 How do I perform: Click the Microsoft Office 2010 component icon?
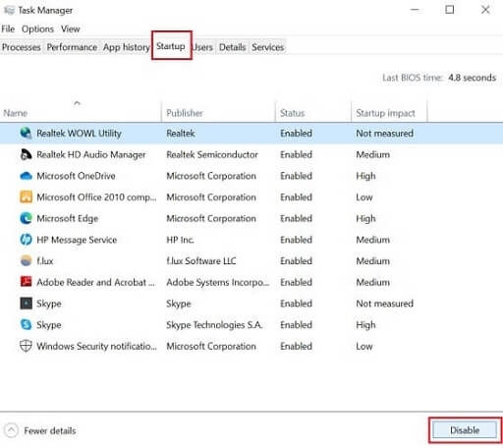pos(26,197)
